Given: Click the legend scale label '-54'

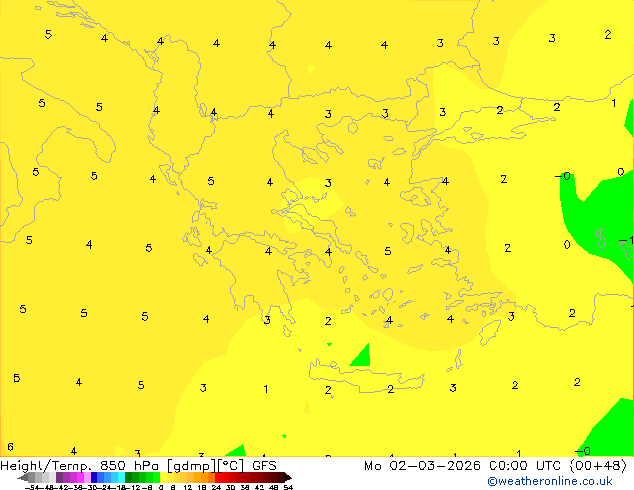Looking at the screenshot, I should (32, 488).
